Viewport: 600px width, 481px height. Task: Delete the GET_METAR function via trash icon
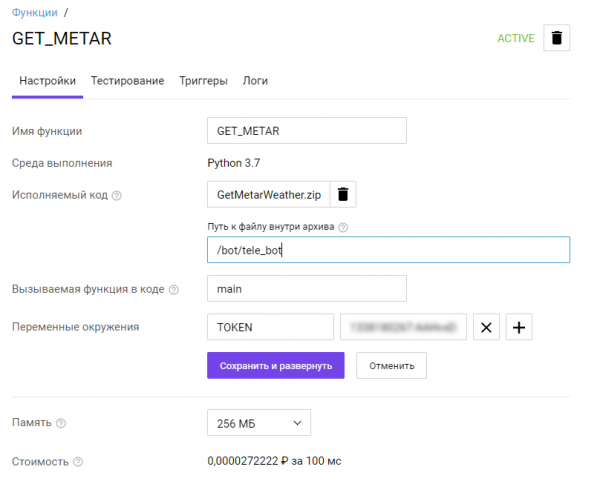point(557,39)
